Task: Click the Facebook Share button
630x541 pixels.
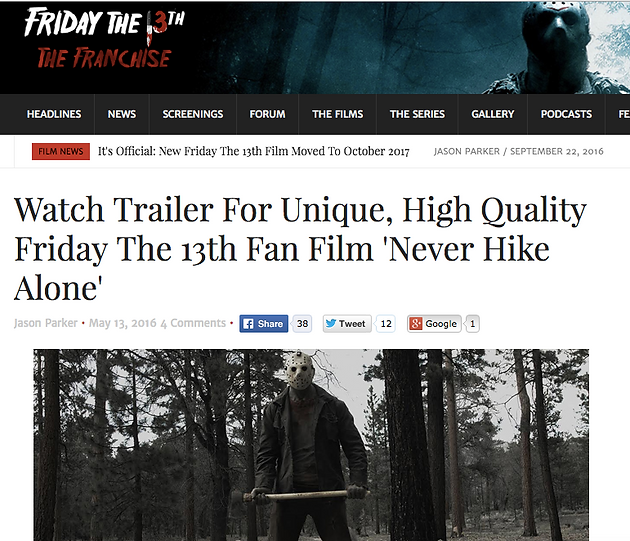Action: [x=264, y=324]
